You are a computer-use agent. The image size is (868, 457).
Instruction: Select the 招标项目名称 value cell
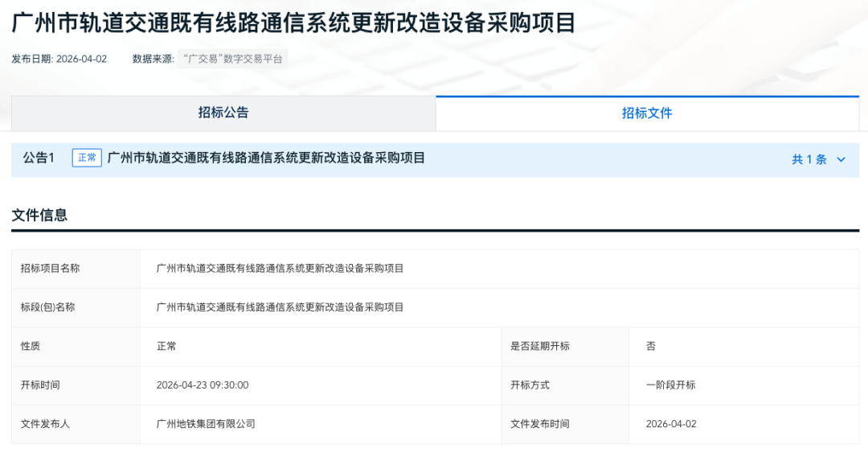[x=280, y=268]
